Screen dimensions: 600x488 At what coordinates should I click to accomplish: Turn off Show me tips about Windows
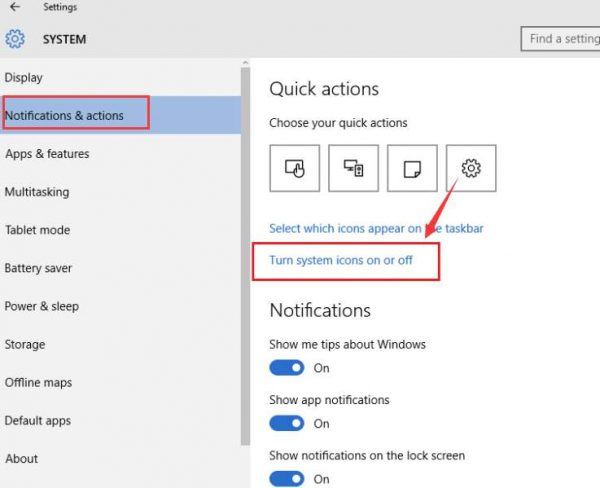coord(287,368)
